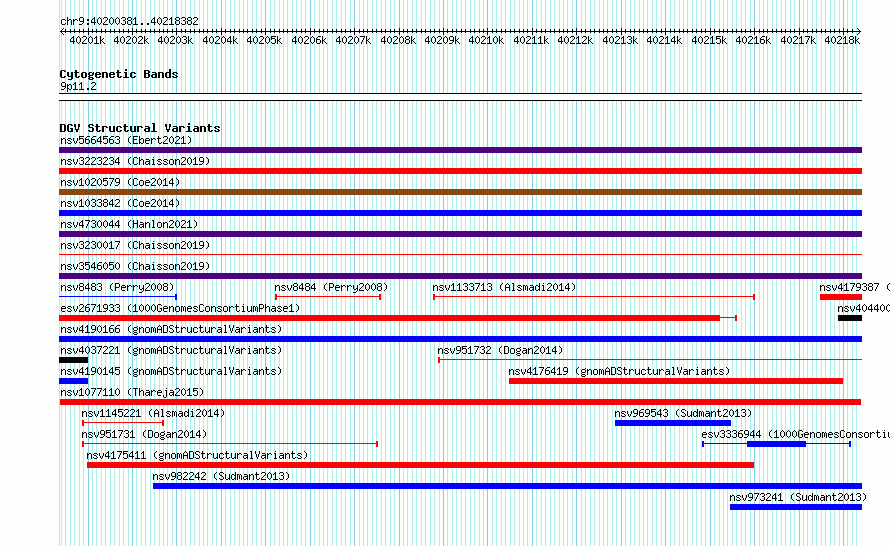Select the blue nsv973241 variant bar
Image resolution: width=890 pixels, height=546 pixels.
[x=796, y=507]
